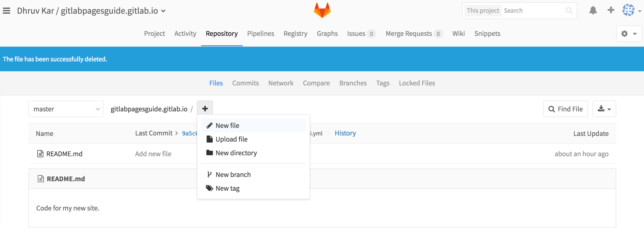
Task: Click 'about an hour ago' timestamp
Action: click(x=581, y=154)
